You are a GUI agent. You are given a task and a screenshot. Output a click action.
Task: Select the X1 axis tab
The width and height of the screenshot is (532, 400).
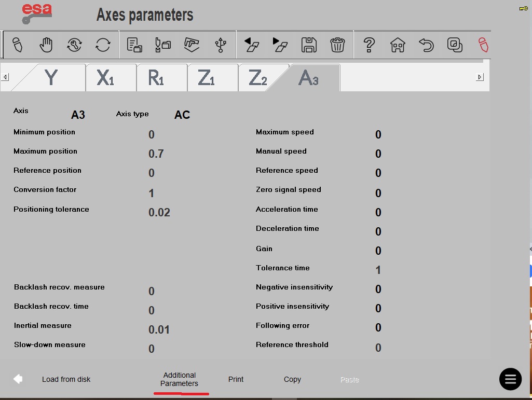pos(105,78)
